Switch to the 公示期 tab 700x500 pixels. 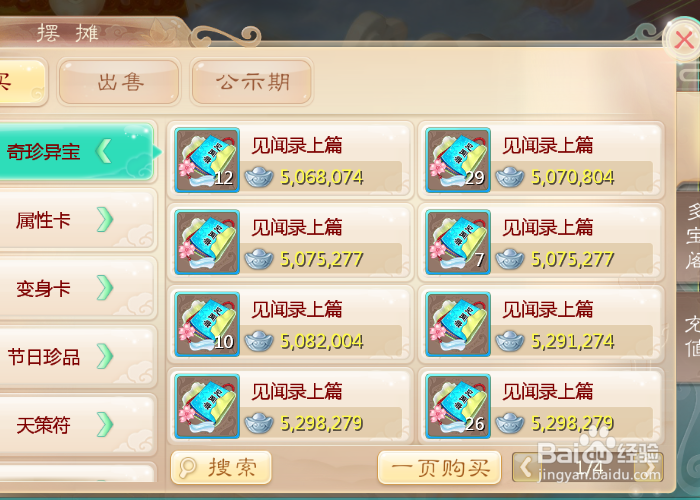[x=251, y=82]
